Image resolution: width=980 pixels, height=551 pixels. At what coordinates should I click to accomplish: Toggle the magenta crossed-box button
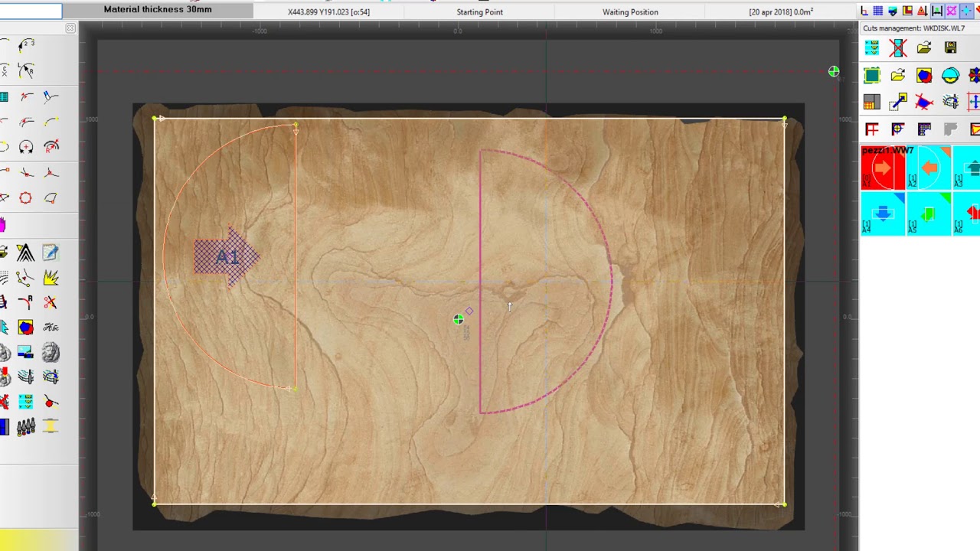coord(952,11)
